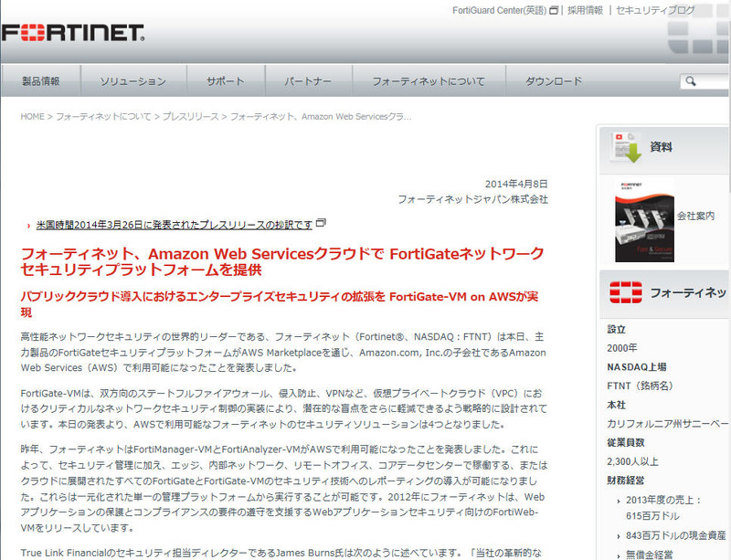
Task: Open the FortiGuard Center(英語) link
Action: [499, 11]
